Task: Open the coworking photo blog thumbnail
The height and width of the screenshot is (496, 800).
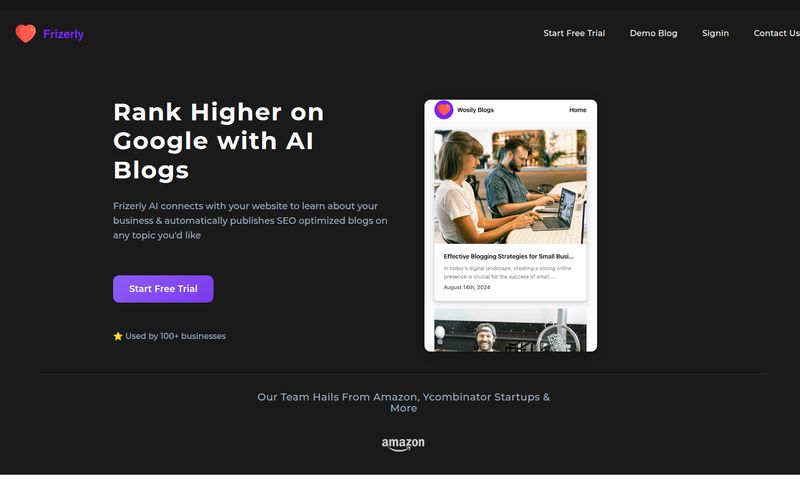Action: [510, 187]
